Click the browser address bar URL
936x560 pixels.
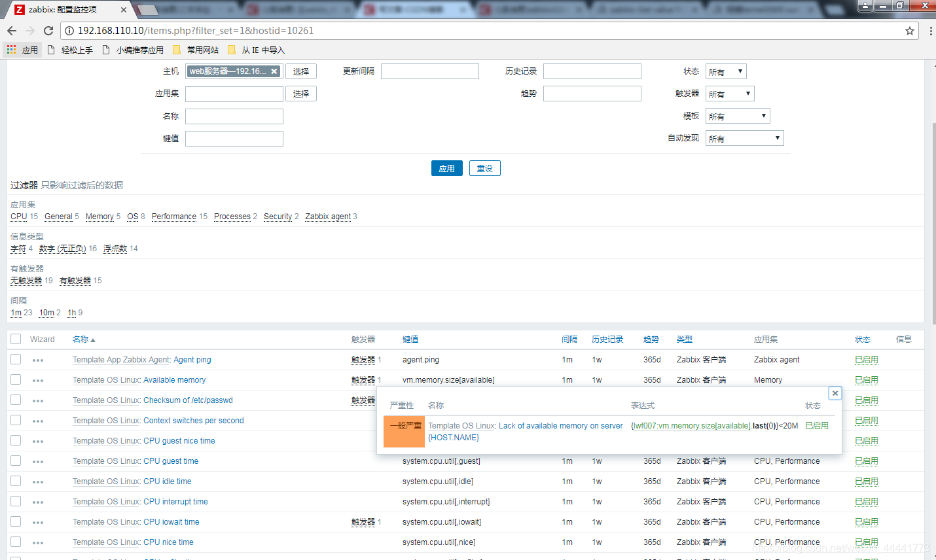coord(195,31)
